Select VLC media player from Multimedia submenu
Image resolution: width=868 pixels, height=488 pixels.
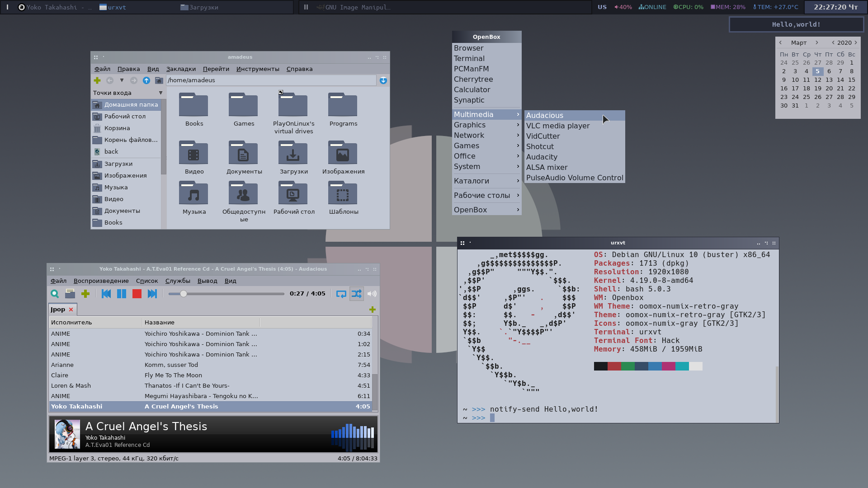(x=558, y=126)
